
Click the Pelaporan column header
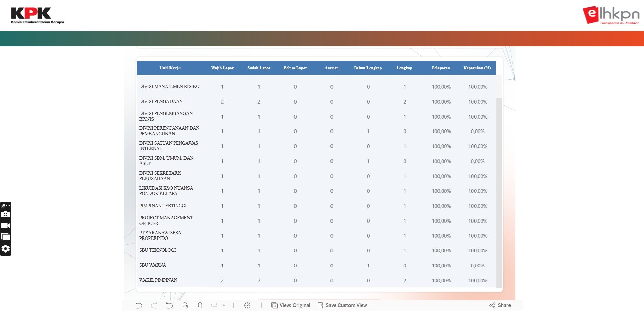(x=441, y=68)
